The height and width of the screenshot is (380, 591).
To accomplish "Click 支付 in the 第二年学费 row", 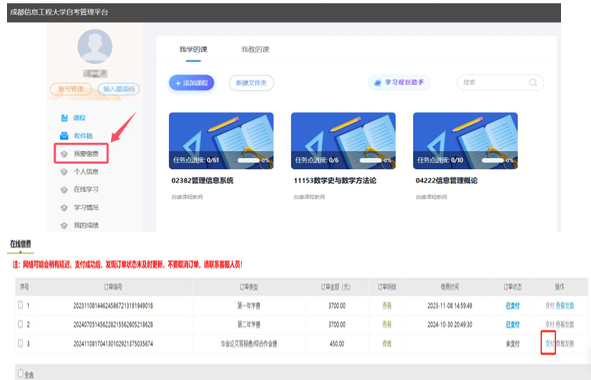I will click(550, 324).
